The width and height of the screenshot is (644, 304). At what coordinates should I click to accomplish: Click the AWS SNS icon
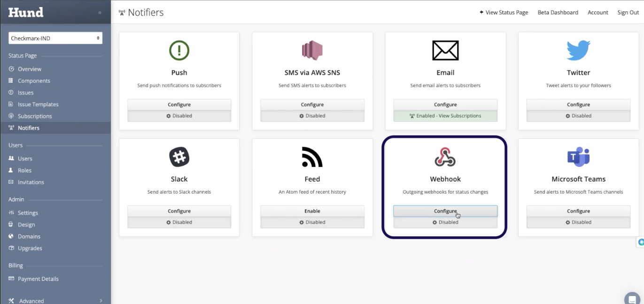[312, 50]
